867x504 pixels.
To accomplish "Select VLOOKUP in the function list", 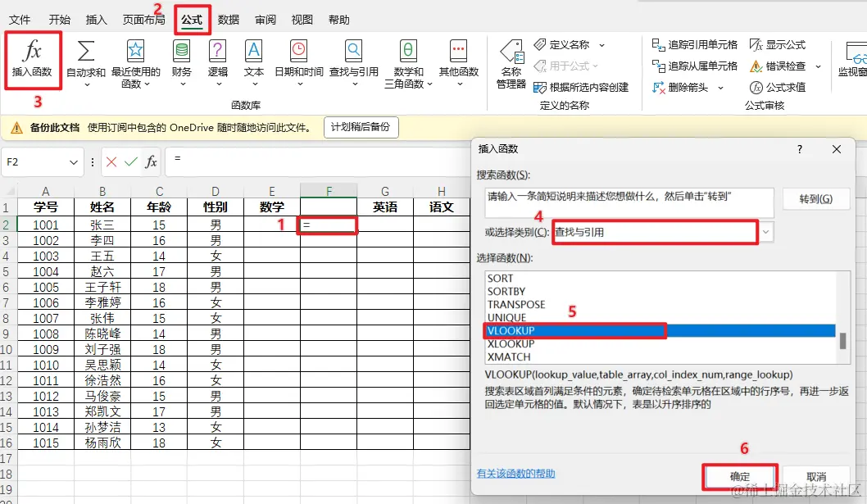I will pos(660,331).
